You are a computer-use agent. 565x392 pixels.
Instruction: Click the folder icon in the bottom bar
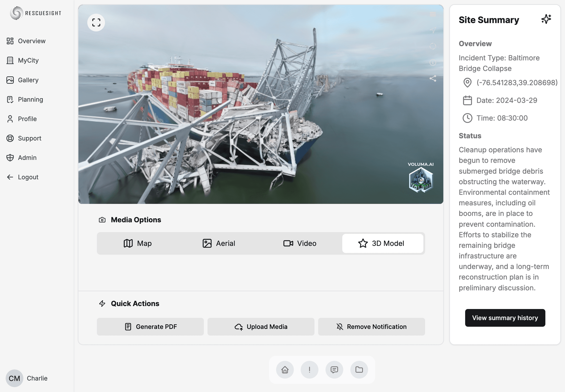[359, 370]
